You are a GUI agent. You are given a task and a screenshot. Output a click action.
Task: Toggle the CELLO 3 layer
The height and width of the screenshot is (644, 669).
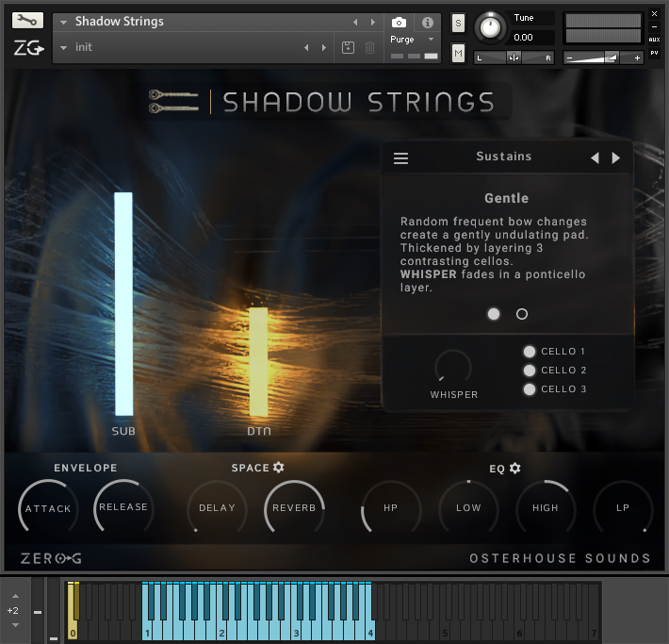530,389
